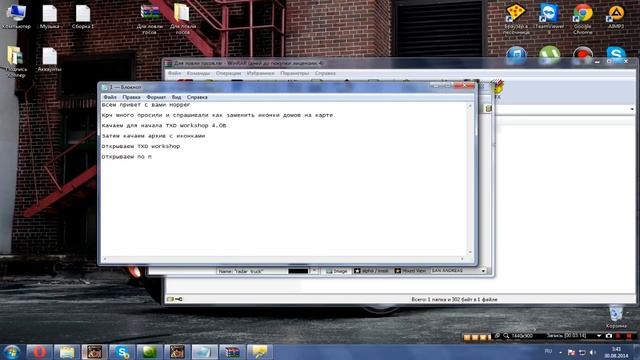Open WinRAR Файл menu
Screen dimensions: 640x360
pos(175,73)
